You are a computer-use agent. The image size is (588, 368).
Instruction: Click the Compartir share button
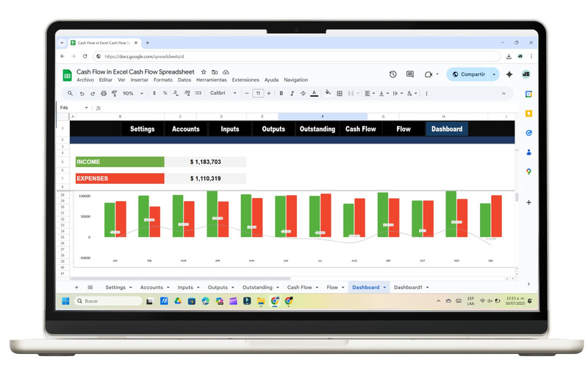(x=468, y=74)
